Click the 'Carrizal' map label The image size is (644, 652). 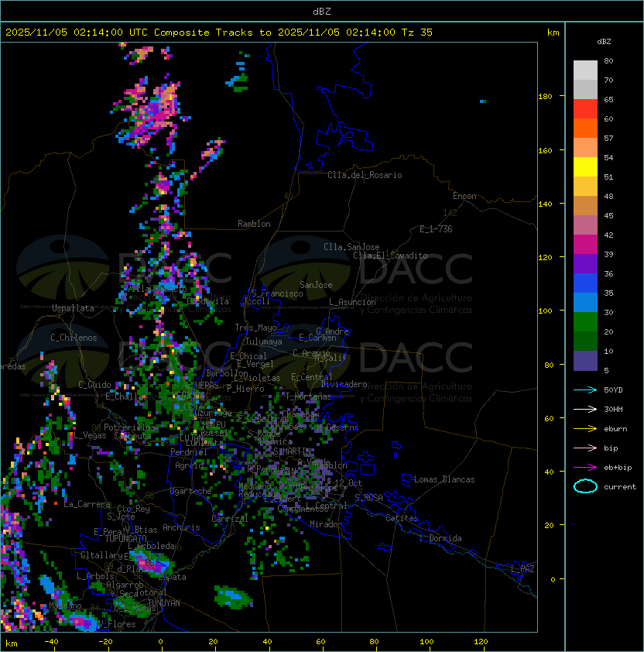point(229,519)
